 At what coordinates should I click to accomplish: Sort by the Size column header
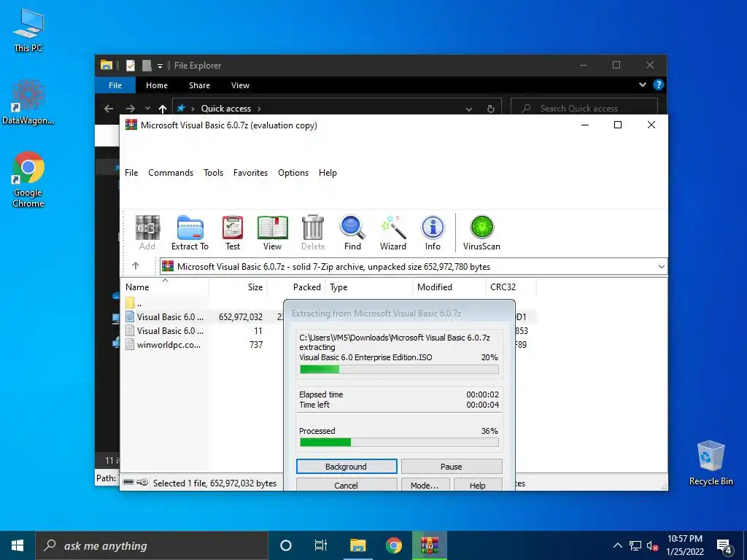(237, 287)
